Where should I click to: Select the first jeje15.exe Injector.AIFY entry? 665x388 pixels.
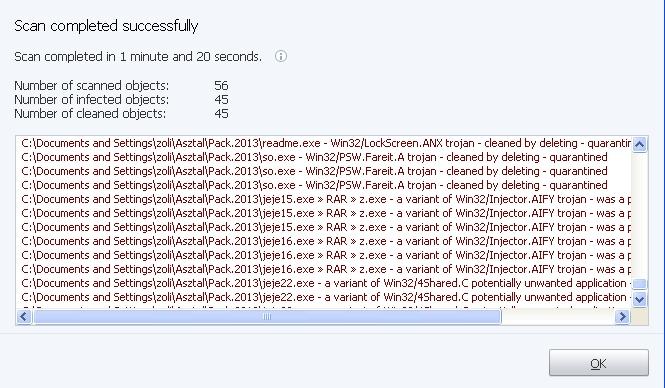pos(326,199)
